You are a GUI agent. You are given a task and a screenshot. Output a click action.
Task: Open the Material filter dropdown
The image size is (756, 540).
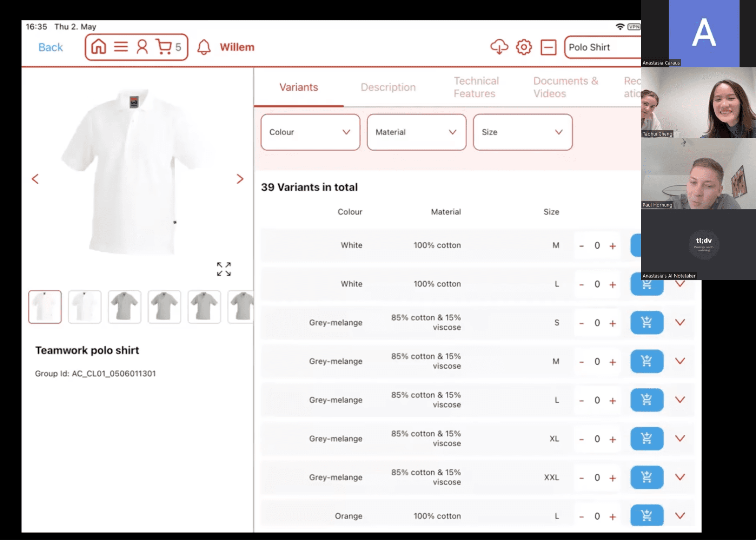tap(416, 132)
